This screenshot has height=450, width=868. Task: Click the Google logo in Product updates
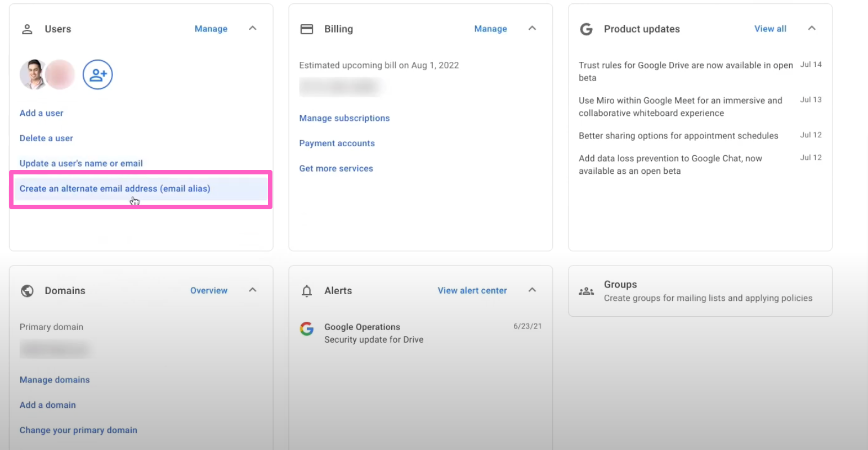click(586, 29)
